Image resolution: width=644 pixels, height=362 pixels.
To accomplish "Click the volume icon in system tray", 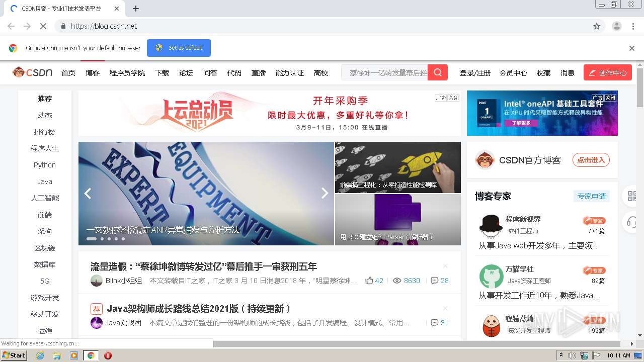I will [572, 355].
